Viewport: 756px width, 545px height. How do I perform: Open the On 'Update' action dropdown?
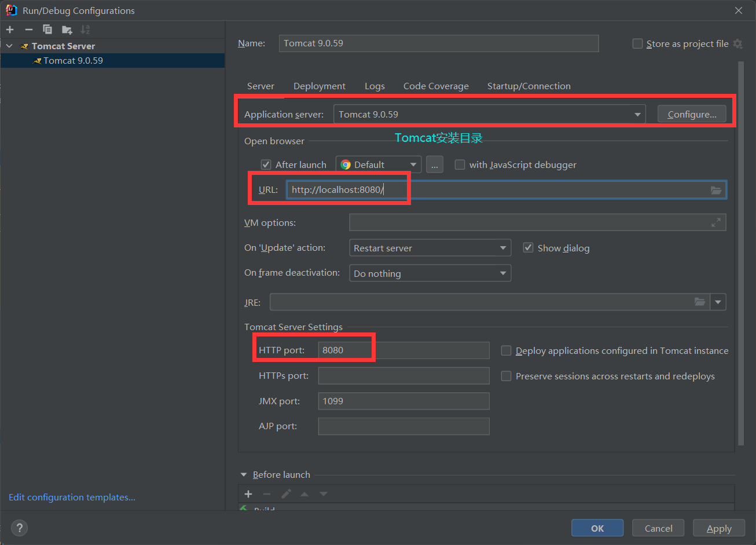tap(430, 248)
